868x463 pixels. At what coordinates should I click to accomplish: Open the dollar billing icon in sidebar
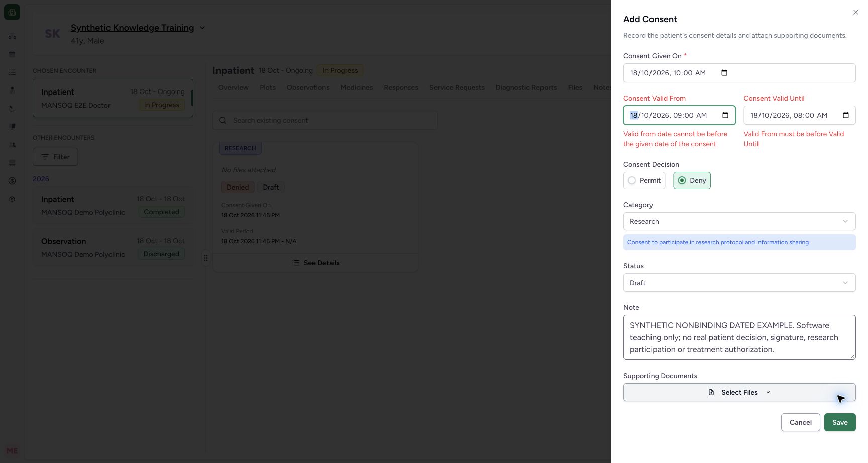12,181
